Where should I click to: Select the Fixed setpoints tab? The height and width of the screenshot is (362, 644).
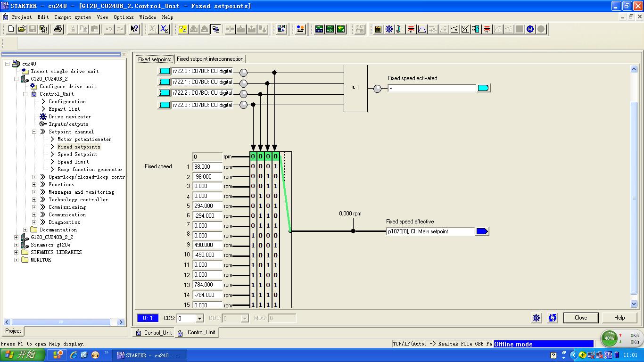point(155,59)
